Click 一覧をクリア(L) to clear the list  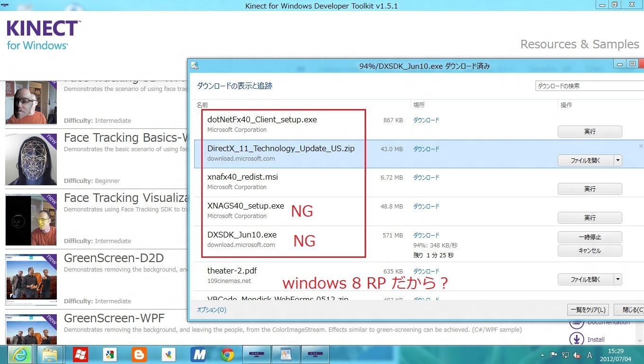tap(588, 310)
